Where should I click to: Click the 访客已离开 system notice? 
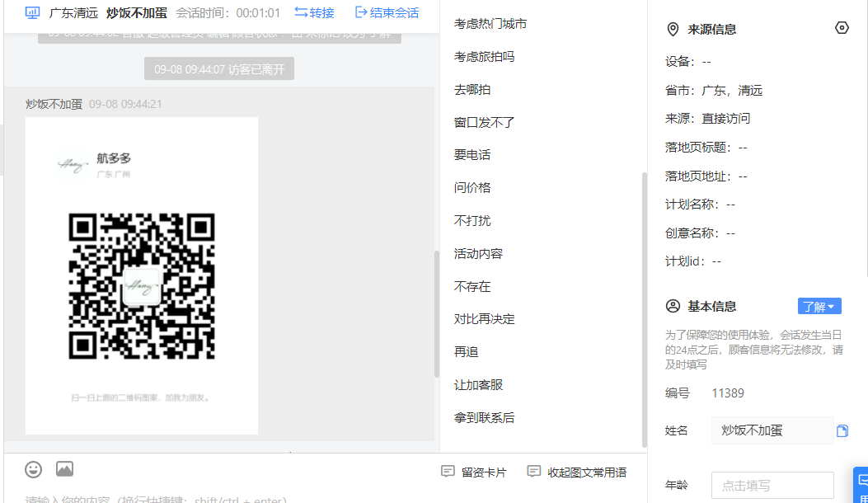point(219,68)
